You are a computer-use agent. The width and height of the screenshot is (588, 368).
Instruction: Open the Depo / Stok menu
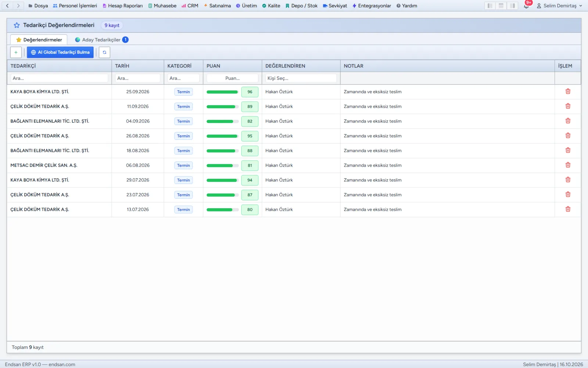point(301,6)
